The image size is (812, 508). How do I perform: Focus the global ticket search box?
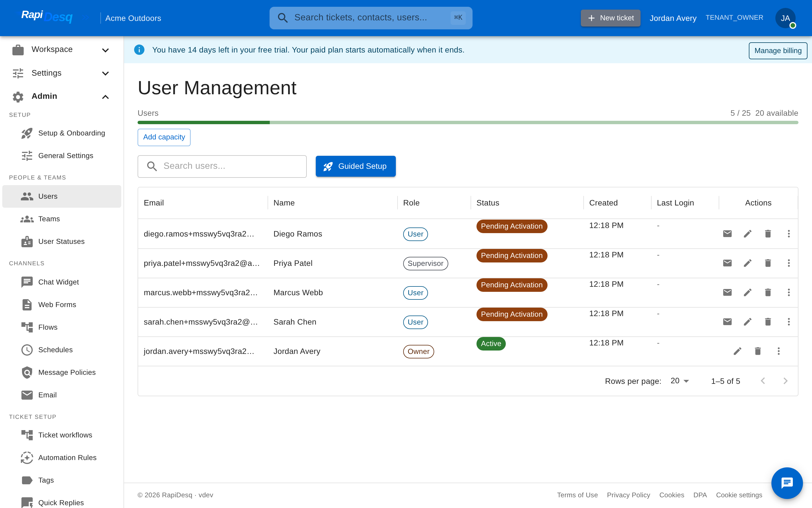(x=371, y=18)
